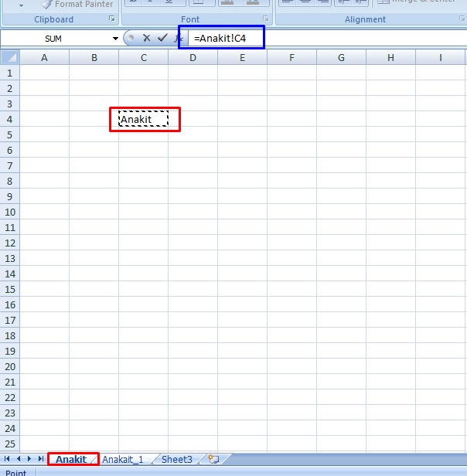Select cell C4 containing Anakit
The width and height of the screenshot is (467, 476).
(x=143, y=119)
